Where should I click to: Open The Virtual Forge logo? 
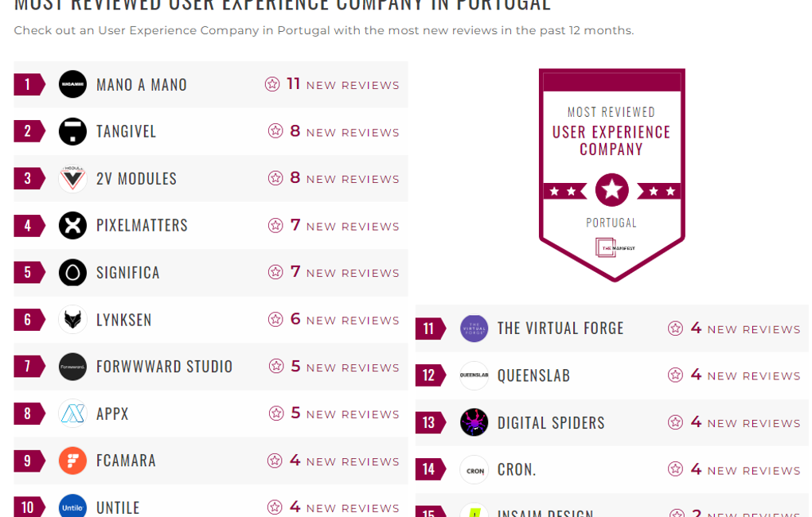[474, 328]
